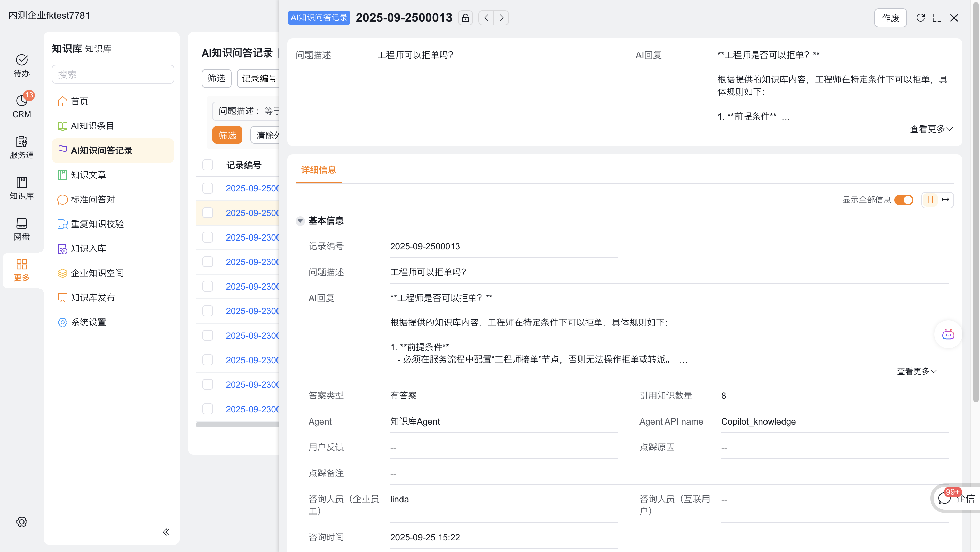Click the orange 筛选 button
The height and width of the screenshot is (552, 980).
227,135
